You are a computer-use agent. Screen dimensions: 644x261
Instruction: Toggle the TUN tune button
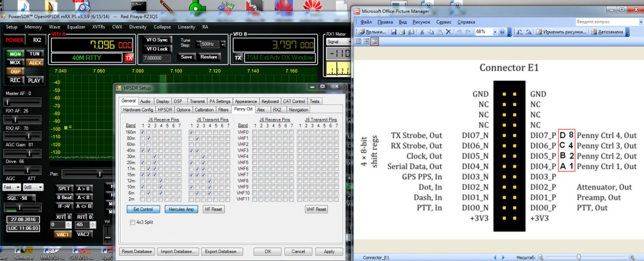coord(34,54)
